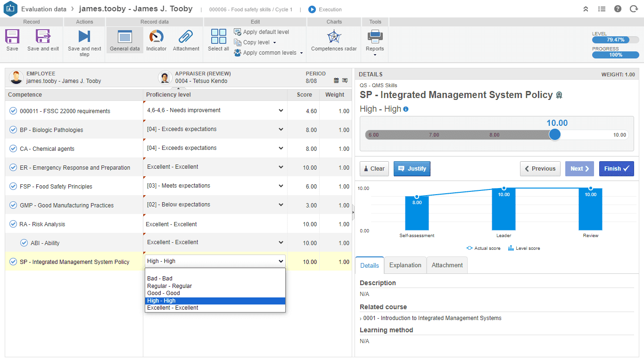This screenshot has height=362, width=644.
Task: Open proficiency dropdown for FSP - Food Safety Principles
Action: click(x=215, y=186)
